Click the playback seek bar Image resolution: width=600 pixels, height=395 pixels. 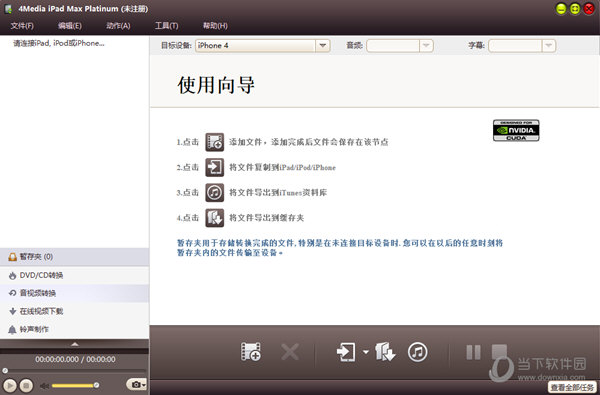point(75,371)
